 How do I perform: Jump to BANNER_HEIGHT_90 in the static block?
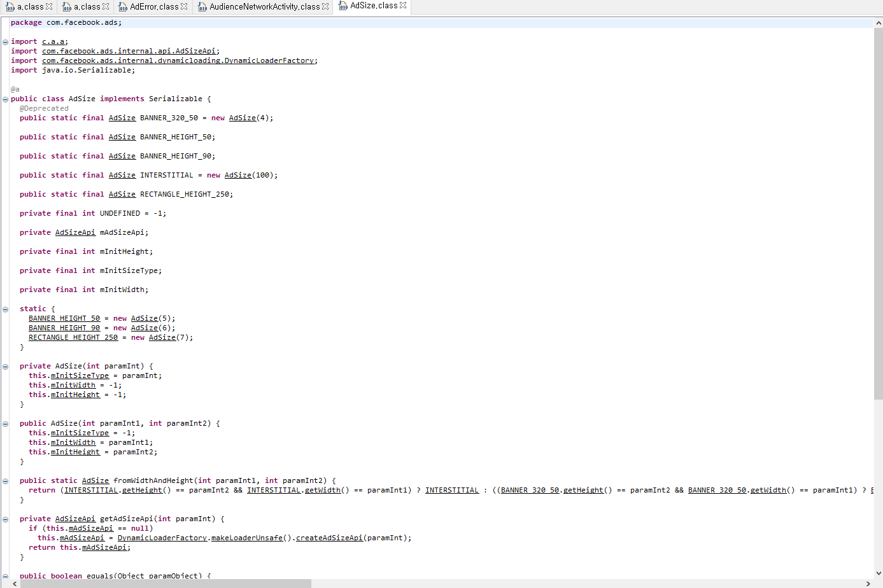(64, 328)
